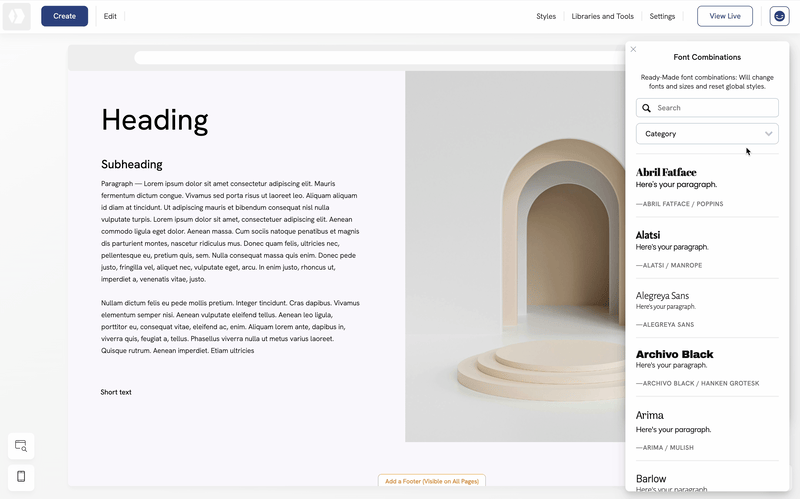Click the Create button
This screenshot has width=800, height=499.
pyautogui.click(x=64, y=16)
